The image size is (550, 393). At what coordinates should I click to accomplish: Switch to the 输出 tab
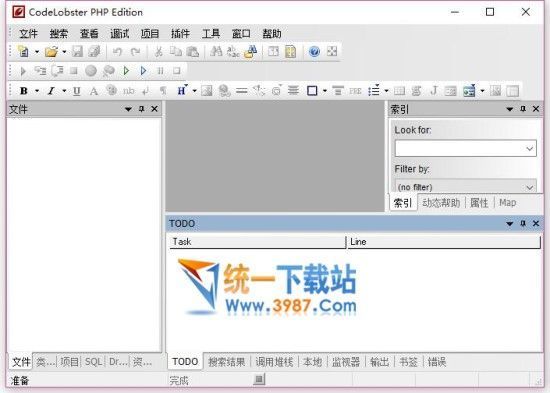point(380,362)
